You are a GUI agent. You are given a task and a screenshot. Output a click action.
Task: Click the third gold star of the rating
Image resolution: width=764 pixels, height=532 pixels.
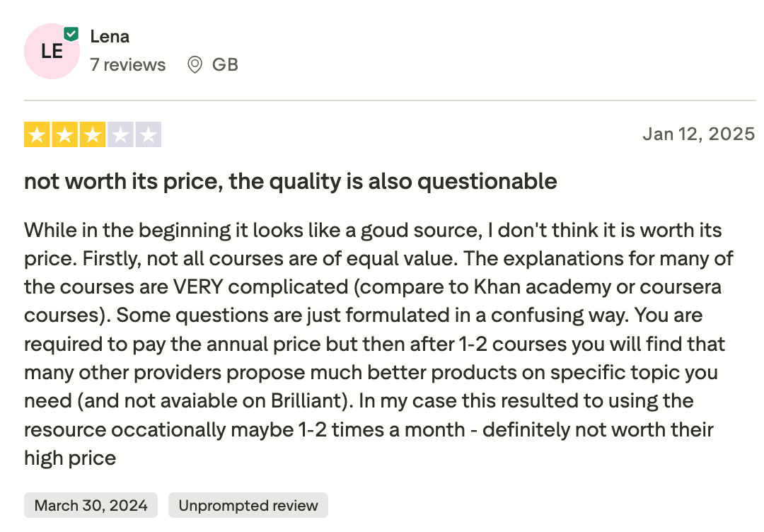(93, 134)
